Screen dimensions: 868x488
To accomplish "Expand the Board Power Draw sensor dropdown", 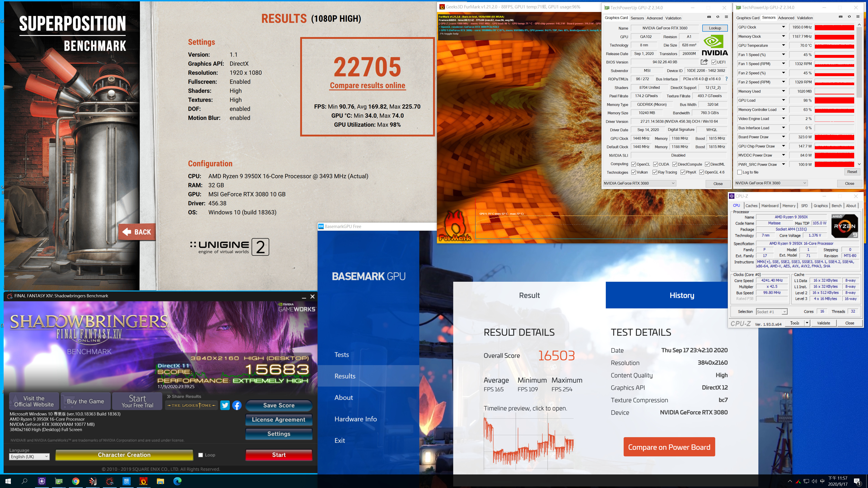I will (x=783, y=137).
